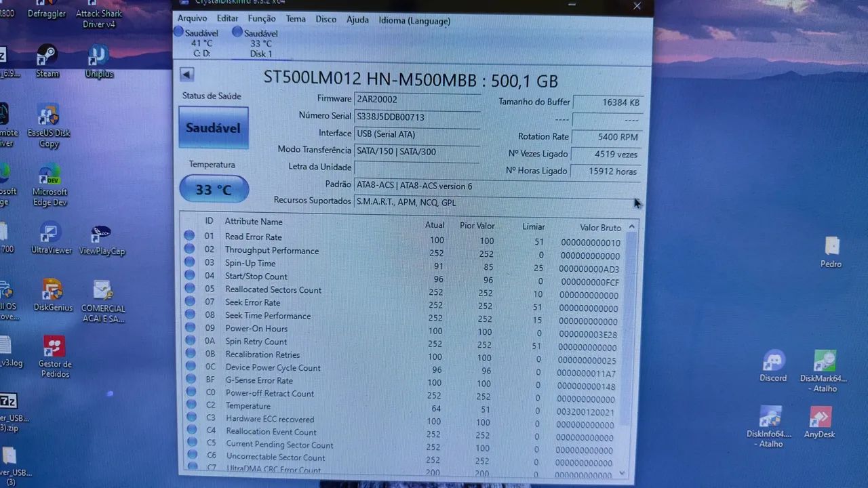Screen dimensions: 868x488
Task: Open the Idioma (Language) menu
Action: (414, 20)
